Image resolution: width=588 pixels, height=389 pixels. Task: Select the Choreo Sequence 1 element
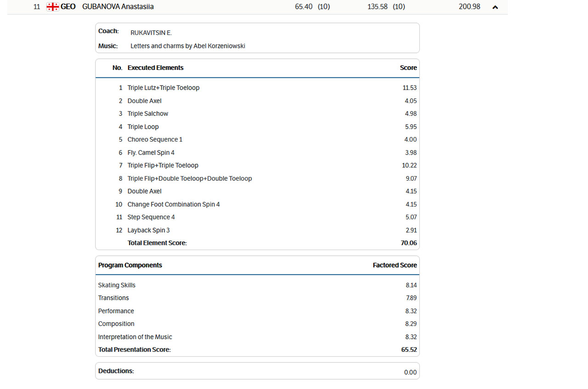155,139
